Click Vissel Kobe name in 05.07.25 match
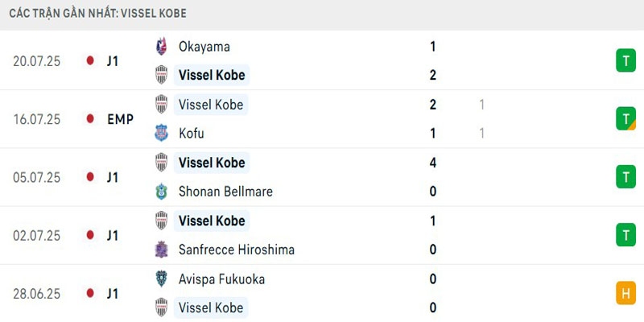Viewport: 644px width, 322px height. click(211, 163)
